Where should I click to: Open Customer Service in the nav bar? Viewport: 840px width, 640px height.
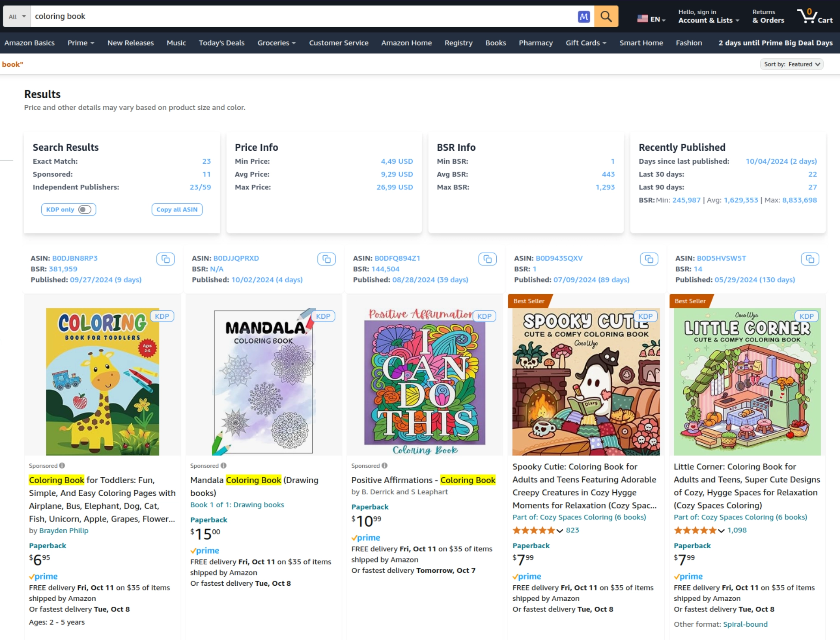pos(339,43)
